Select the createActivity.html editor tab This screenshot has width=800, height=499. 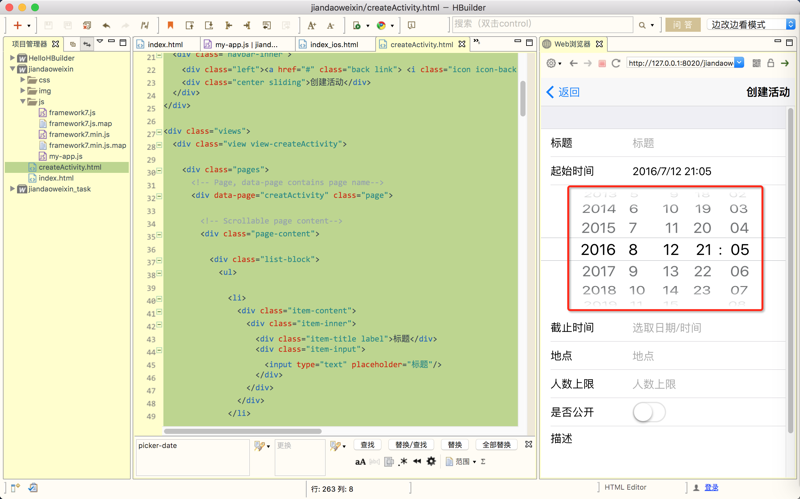click(421, 44)
